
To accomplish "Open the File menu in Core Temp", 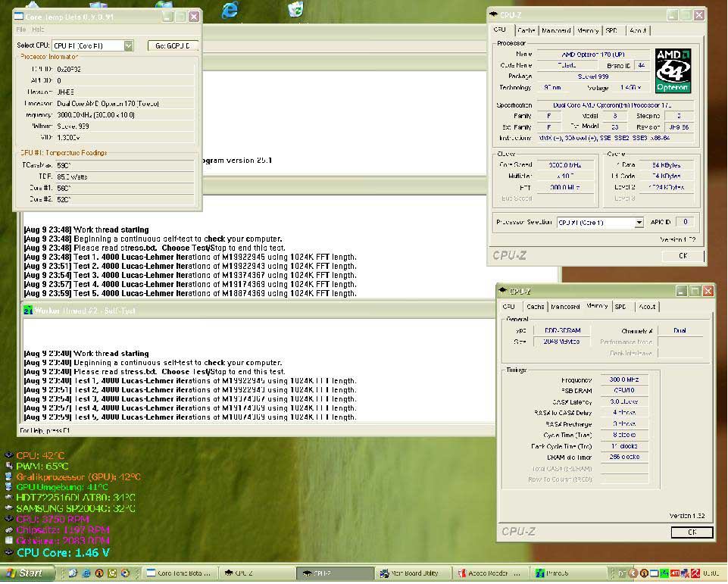I will (21, 30).
